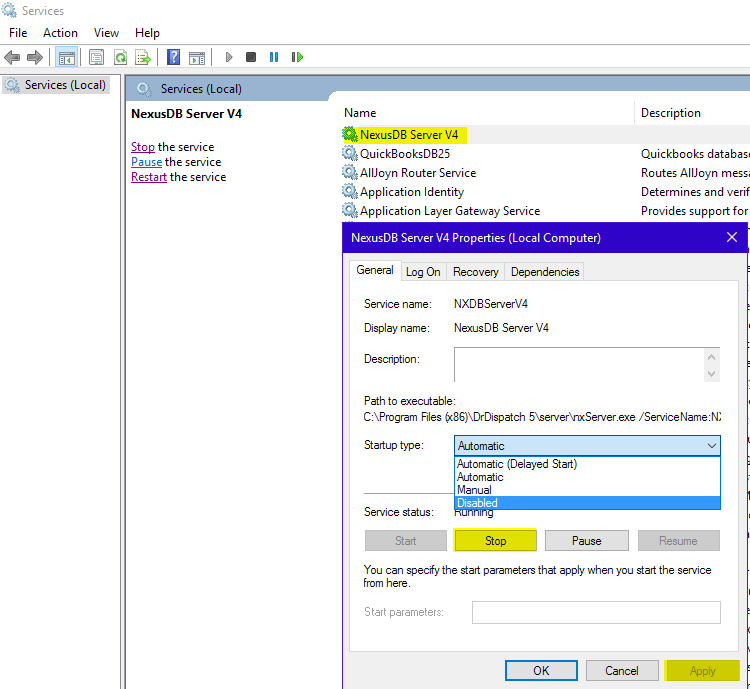Click the Services window title icon
750x689 pixels.
(x=9, y=10)
